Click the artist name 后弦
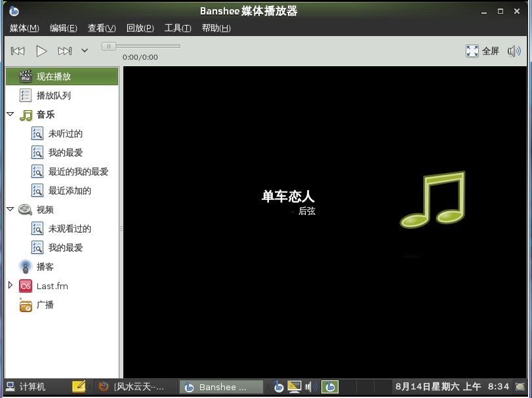The width and height of the screenshot is (532, 398). (x=307, y=211)
